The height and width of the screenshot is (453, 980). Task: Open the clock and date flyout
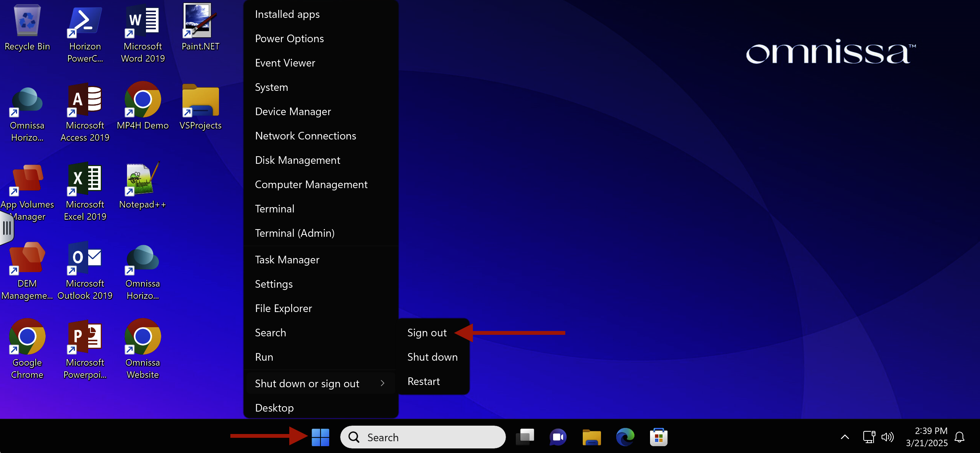point(926,437)
